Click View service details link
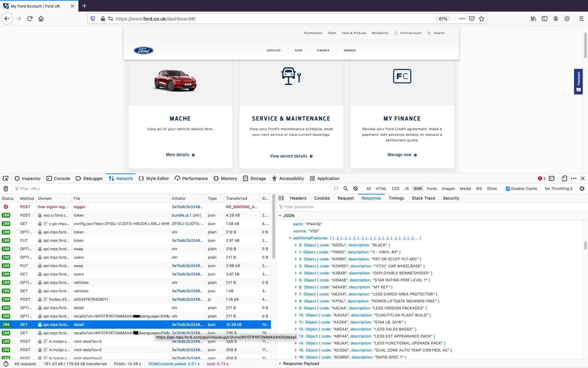Viewport: 588px width, 368px height. pos(291,156)
